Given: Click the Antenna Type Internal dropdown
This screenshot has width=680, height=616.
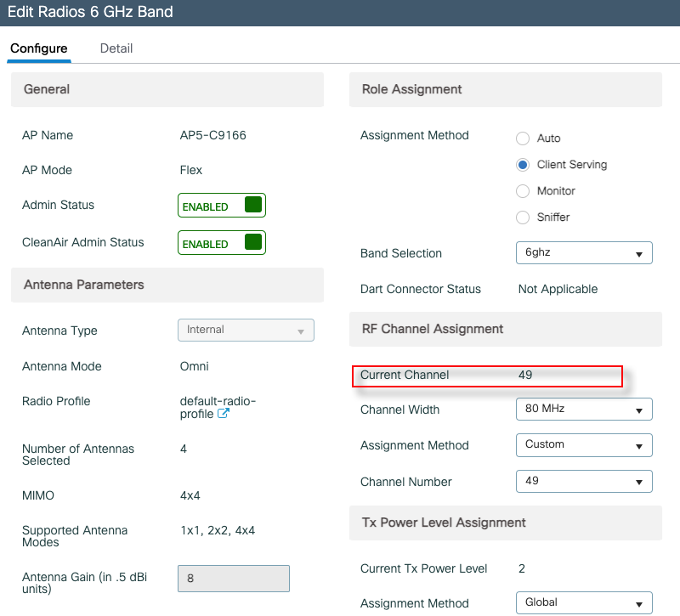Looking at the screenshot, I should point(246,330).
